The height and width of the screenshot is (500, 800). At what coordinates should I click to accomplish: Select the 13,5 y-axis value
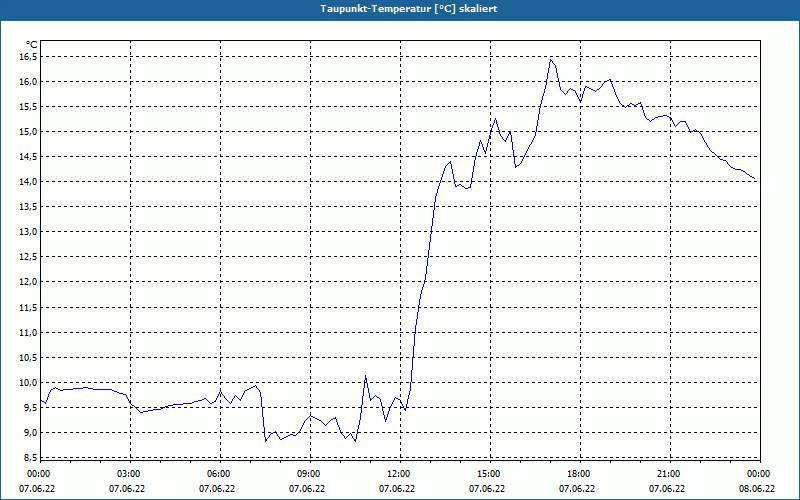(28, 207)
